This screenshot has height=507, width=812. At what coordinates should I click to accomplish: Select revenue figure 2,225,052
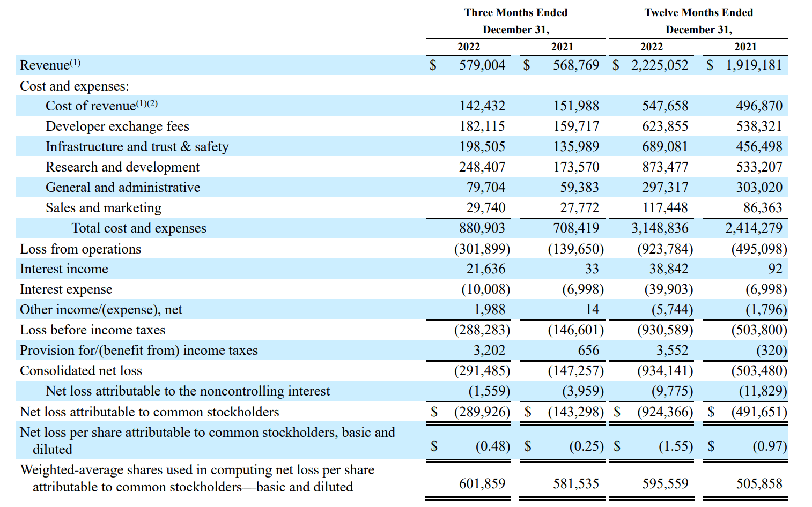[660, 65]
